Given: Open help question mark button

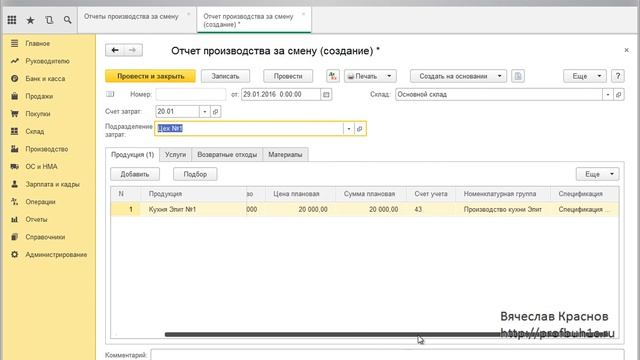Looking at the screenshot, I should tap(618, 76).
